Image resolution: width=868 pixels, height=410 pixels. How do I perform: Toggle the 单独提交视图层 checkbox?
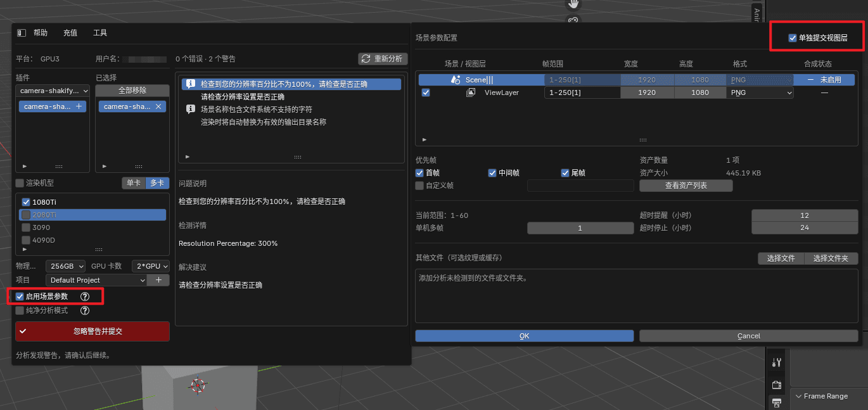pos(793,38)
